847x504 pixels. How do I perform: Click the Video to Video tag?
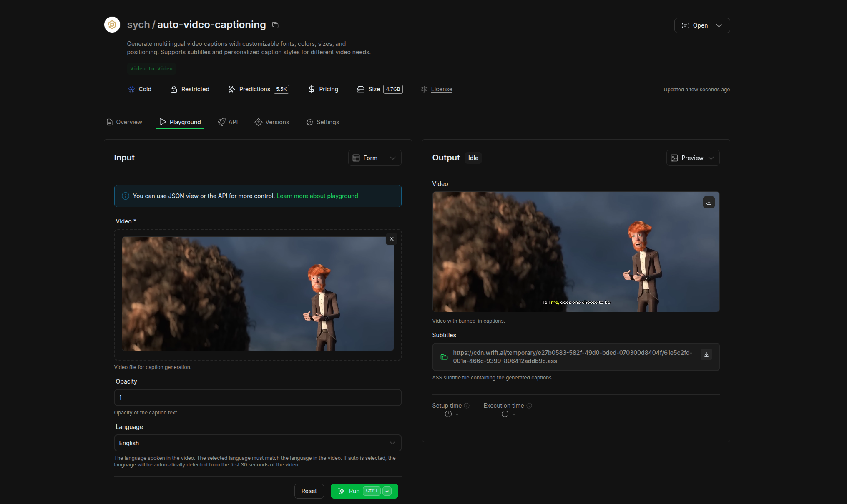(x=151, y=69)
